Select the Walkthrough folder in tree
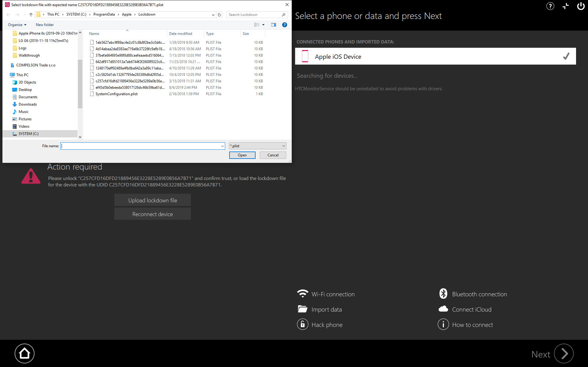This screenshot has height=367, width=588. 26,55
